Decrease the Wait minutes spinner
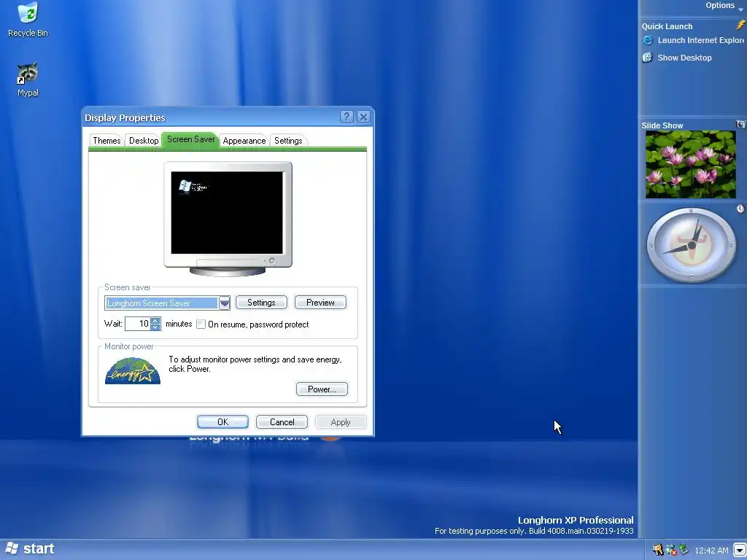Screen dimensions: 747x560 [x=155, y=327]
